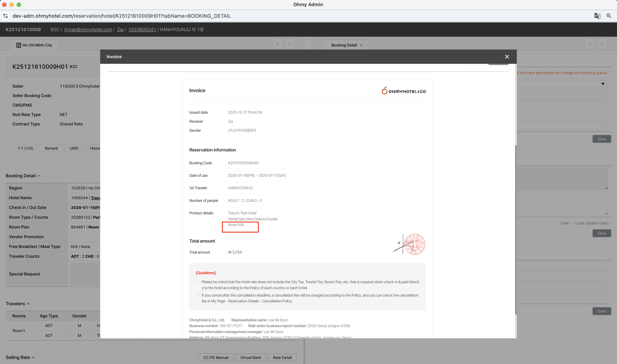
Task: Open the hj.han@ohmyhotel.com link
Action: pos(88,29)
